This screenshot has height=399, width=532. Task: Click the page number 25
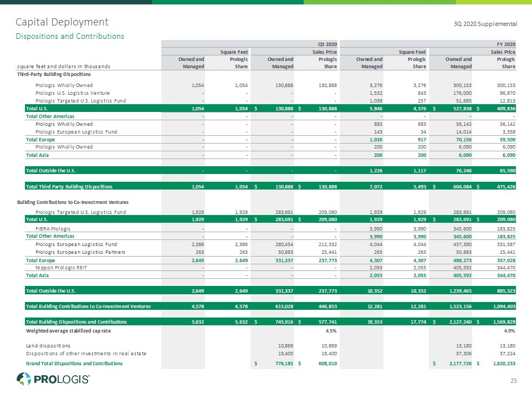(x=513, y=381)
